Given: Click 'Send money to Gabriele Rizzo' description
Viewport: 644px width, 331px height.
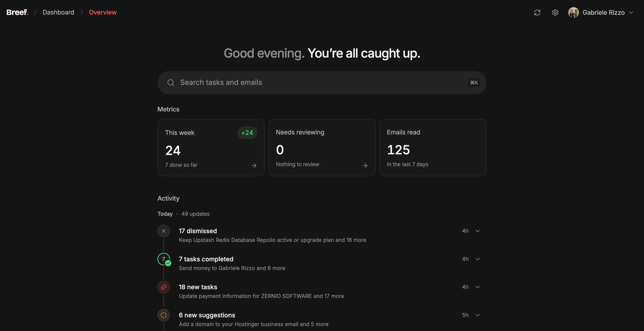Looking at the screenshot, I should pos(232,268).
